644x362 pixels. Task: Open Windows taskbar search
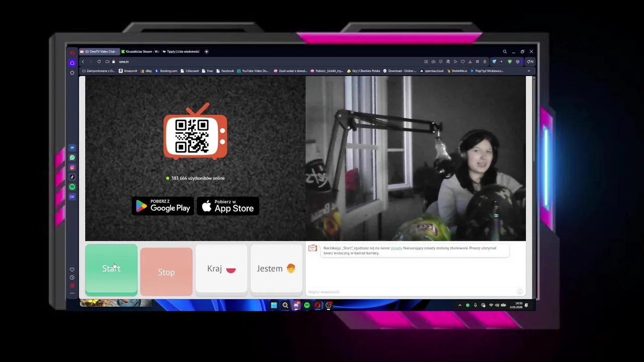285,305
